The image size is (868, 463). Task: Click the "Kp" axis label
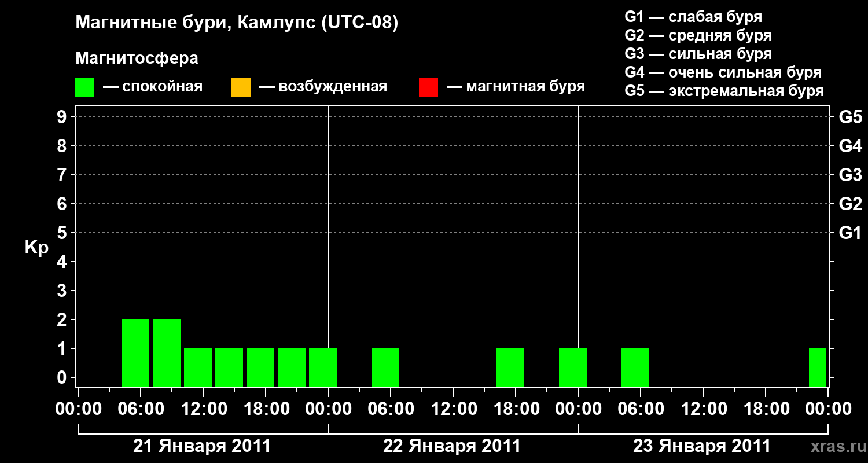pos(37,248)
